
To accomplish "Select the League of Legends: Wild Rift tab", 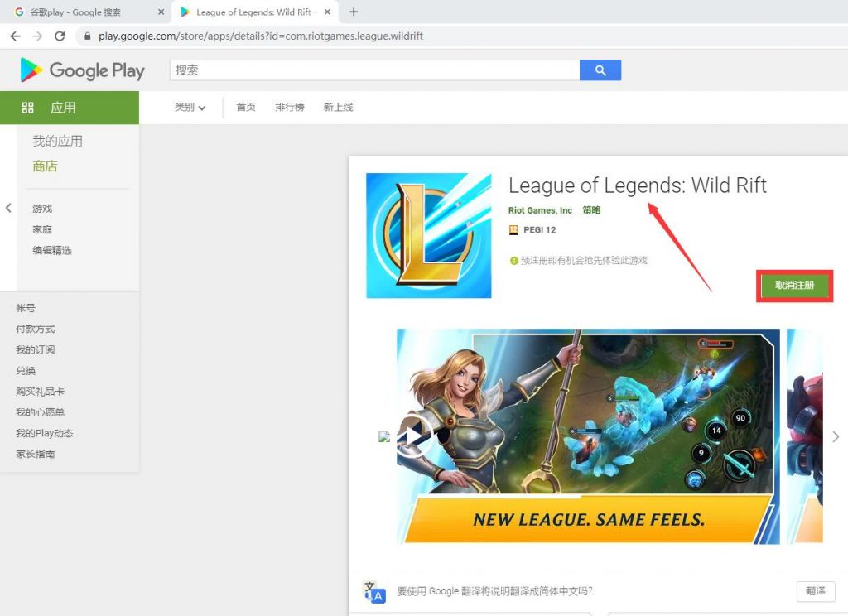I will click(x=254, y=12).
